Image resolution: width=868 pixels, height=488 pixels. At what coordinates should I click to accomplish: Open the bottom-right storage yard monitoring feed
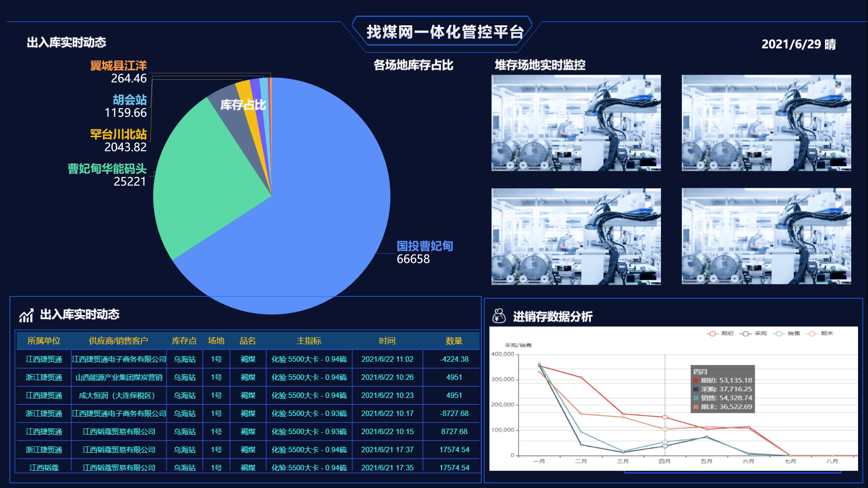pyautogui.click(x=766, y=236)
